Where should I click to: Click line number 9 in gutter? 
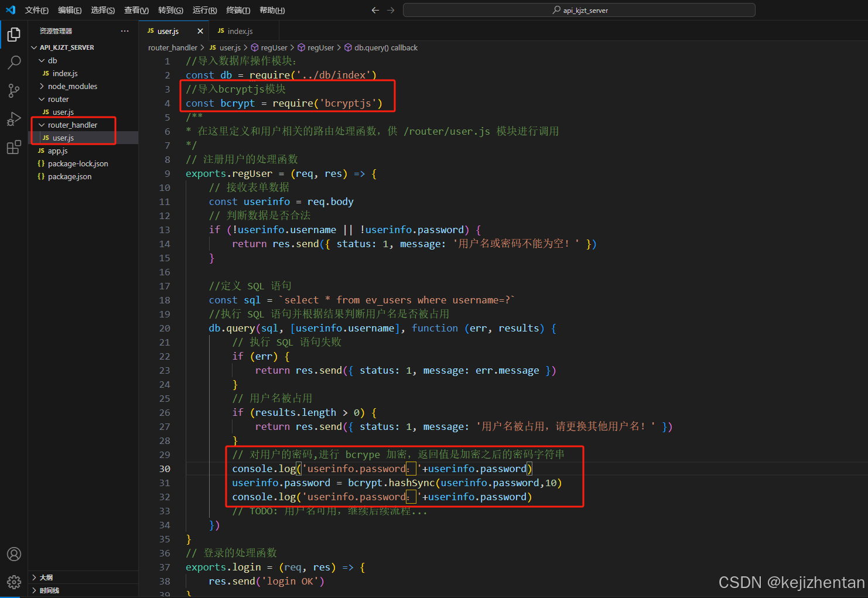(x=167, y=173)
